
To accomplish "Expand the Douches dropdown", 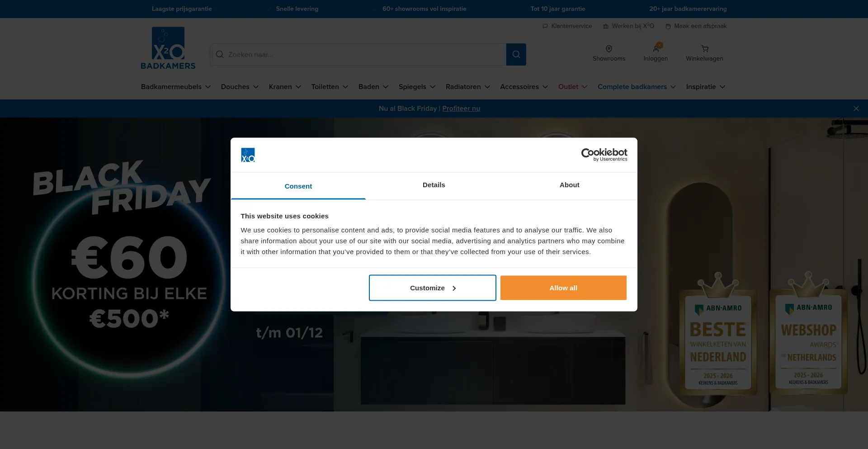I will (240, 87).
